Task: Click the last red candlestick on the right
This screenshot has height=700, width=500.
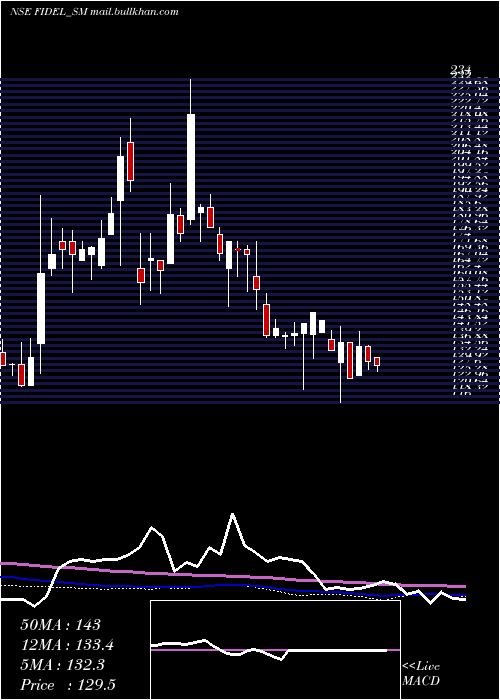Action: pyautogui.click(x=377, y=362)
